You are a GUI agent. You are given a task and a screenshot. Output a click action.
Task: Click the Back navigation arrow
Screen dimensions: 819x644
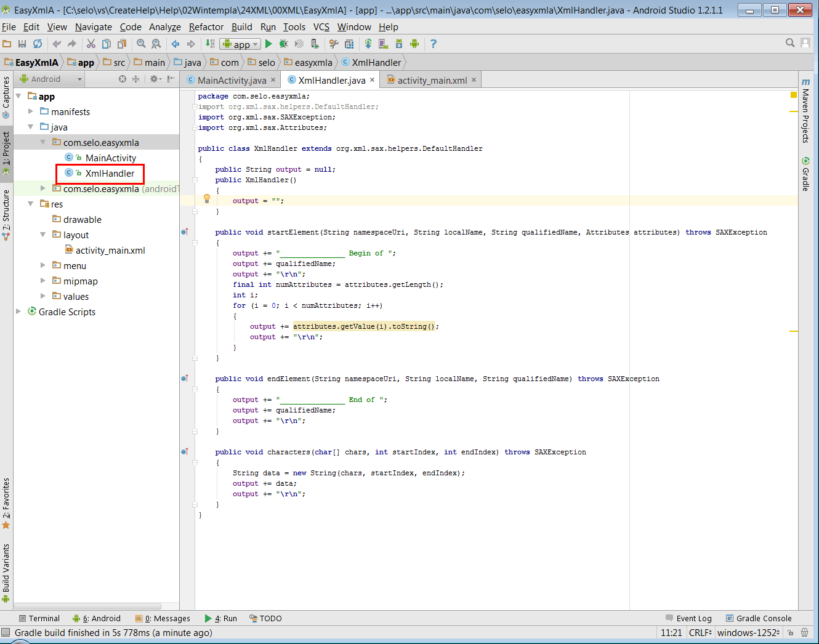tap(175, 44)
